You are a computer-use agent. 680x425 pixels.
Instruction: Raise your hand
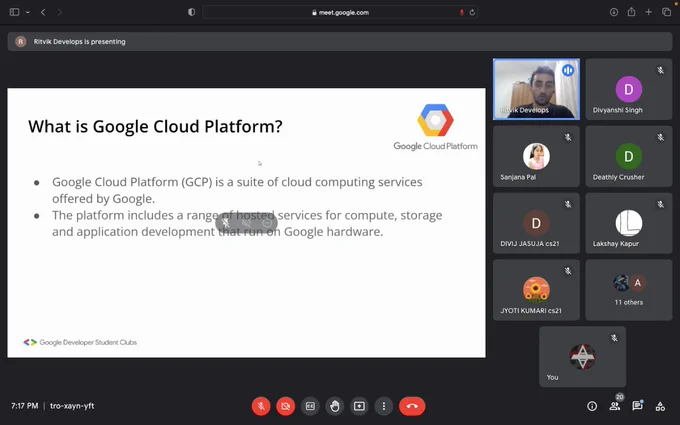pyautogui.click(x=335, y=406)
